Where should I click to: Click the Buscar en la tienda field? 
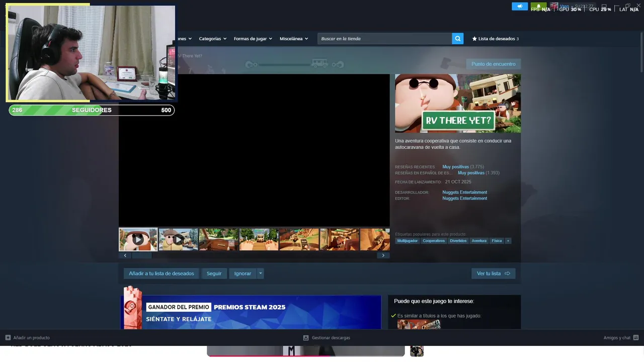pos(384,39)
